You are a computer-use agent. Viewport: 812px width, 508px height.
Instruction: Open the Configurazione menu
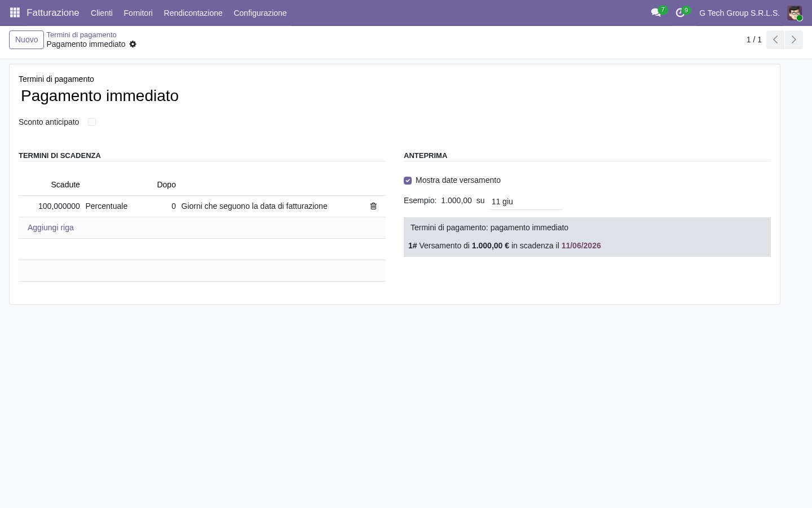[260, 13]
